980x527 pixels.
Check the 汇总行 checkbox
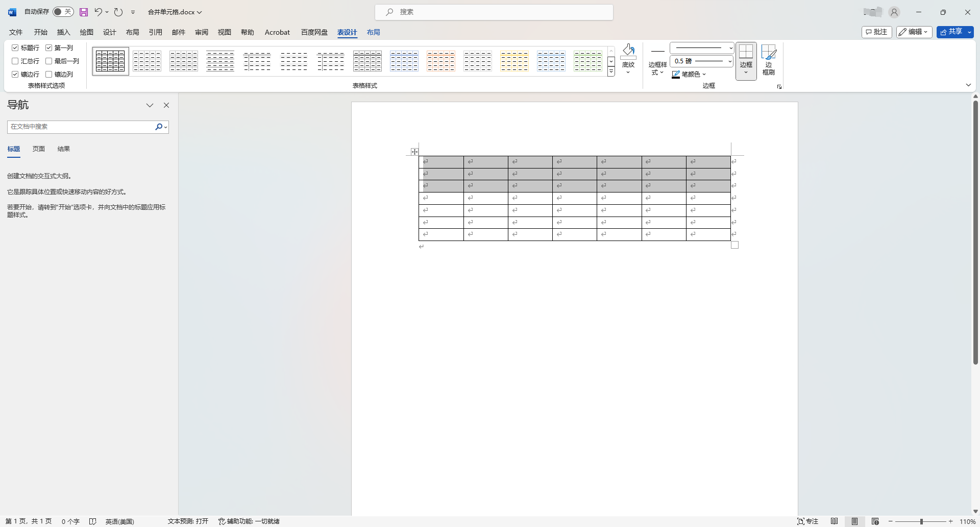[15, 61]
